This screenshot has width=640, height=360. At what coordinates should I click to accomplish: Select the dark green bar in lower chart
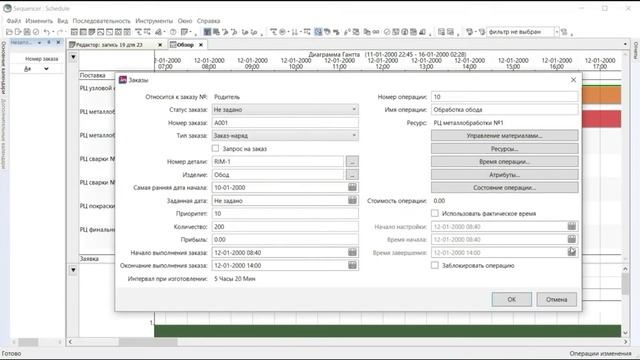pos(388,331)
